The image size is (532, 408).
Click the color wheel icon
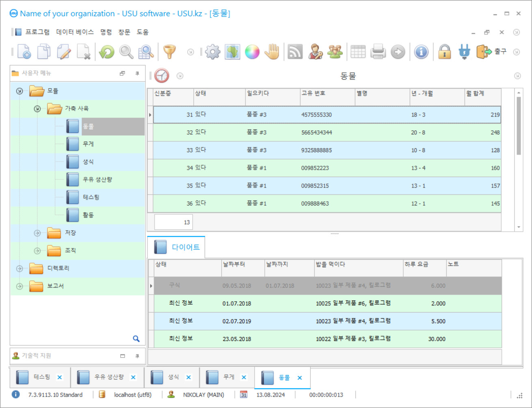click(x=252, y=52)
